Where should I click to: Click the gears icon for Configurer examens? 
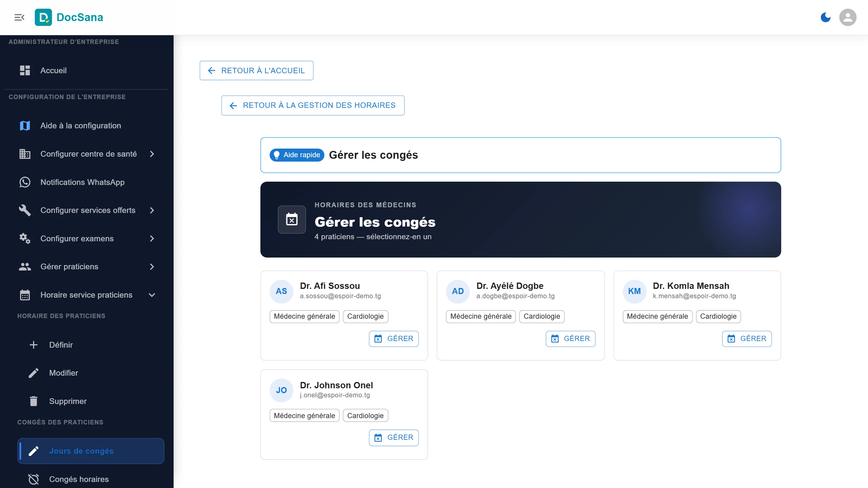pyautogui.click(x=25, y=239)
